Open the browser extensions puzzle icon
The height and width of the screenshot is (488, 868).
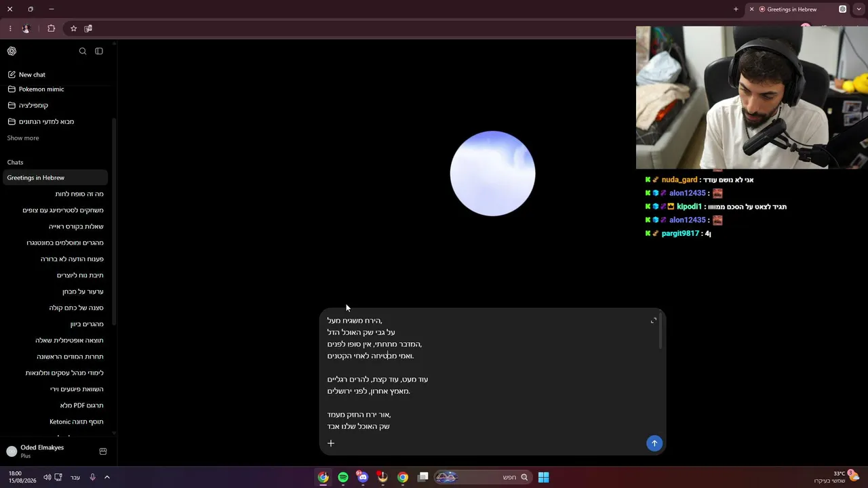coord(52,28)
